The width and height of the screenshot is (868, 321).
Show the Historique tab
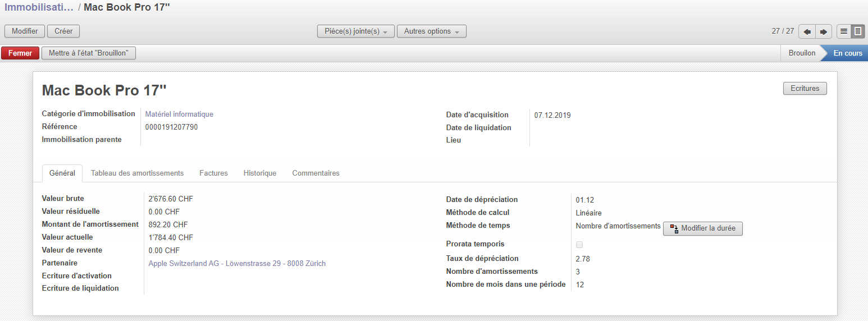coord(260,173)
